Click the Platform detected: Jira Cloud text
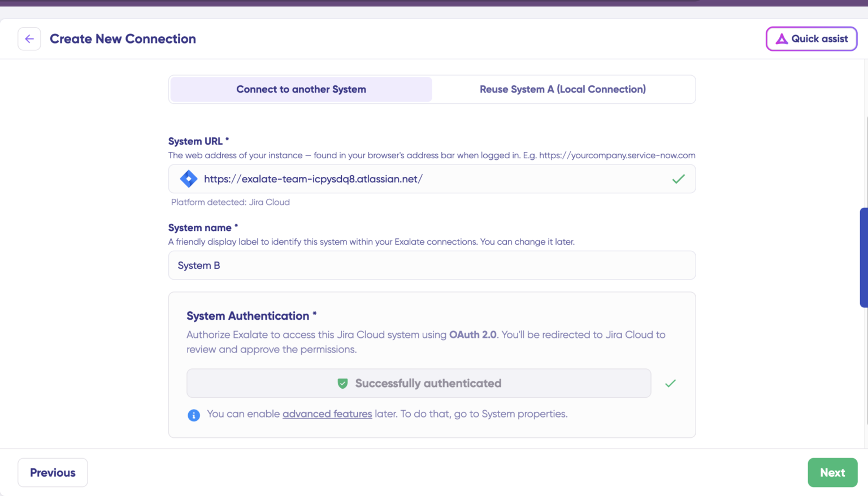868x496 pixels. pyautogui.click(x=231, y=202)
